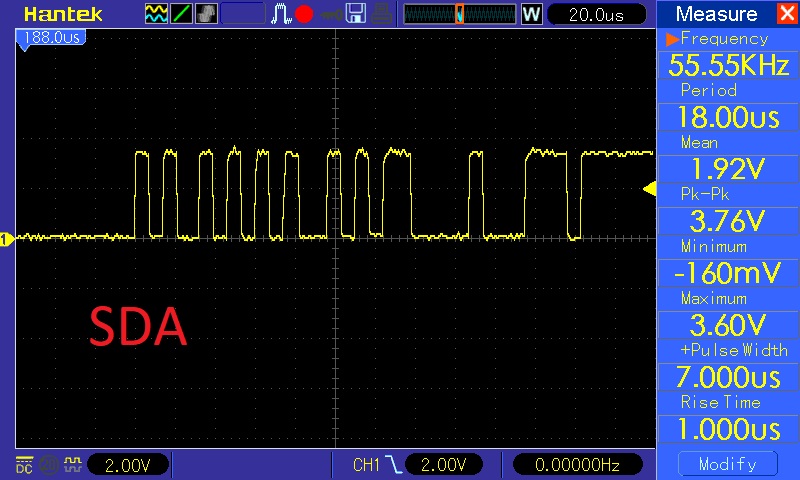
Task: Click the green diagonal line icon
Action: (181, 14)
